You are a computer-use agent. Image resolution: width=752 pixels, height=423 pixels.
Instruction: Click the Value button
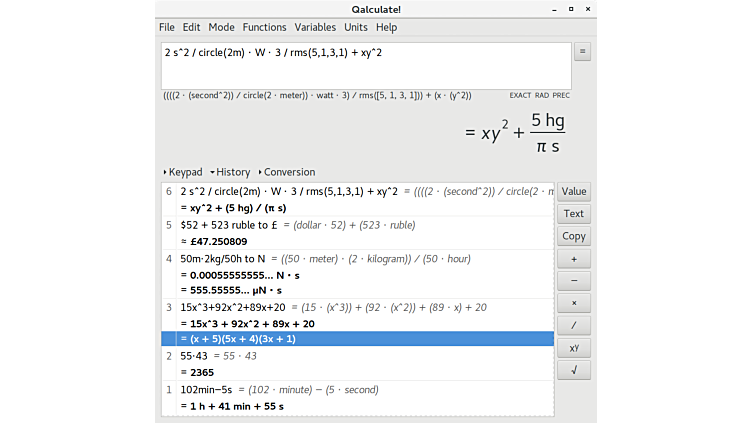(574, 191)
